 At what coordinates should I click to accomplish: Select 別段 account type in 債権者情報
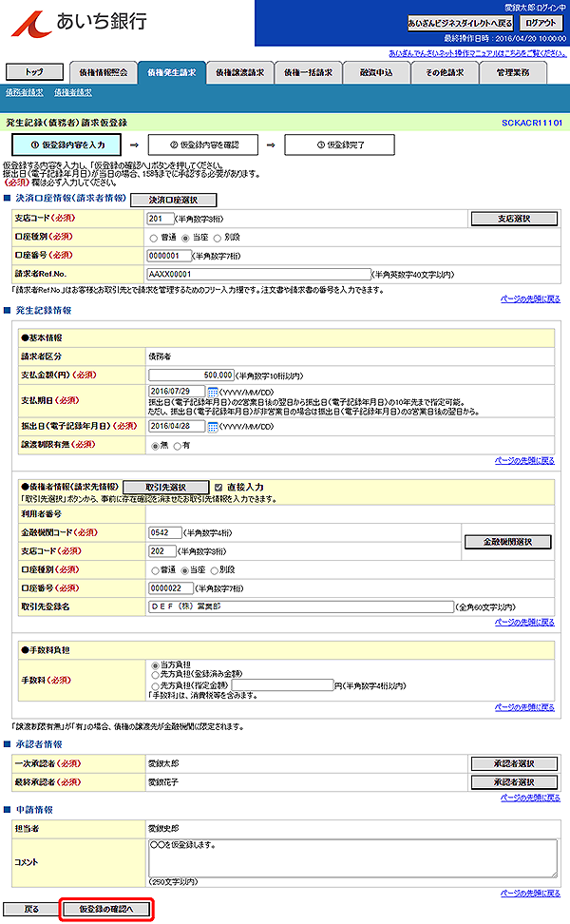215,570
